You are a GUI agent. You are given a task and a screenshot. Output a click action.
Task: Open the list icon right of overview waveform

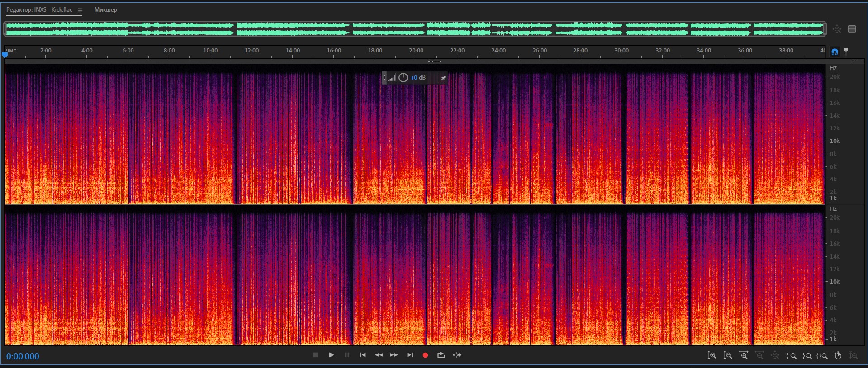click(852, 29)
